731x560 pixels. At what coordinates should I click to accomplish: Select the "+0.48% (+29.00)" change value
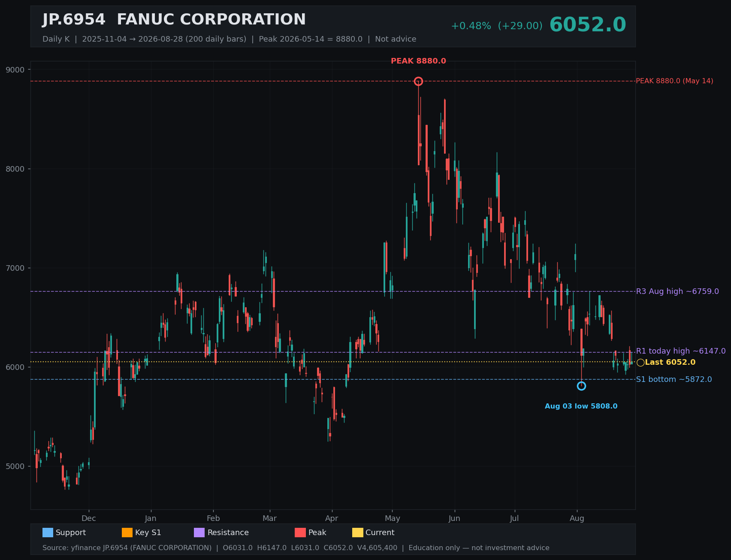coord(497,26)
